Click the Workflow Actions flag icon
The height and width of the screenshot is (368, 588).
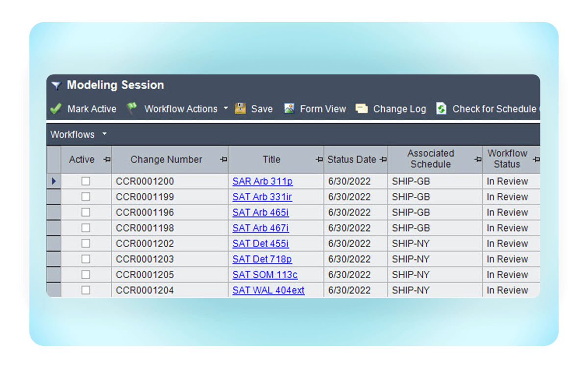[x=131, y=108]
